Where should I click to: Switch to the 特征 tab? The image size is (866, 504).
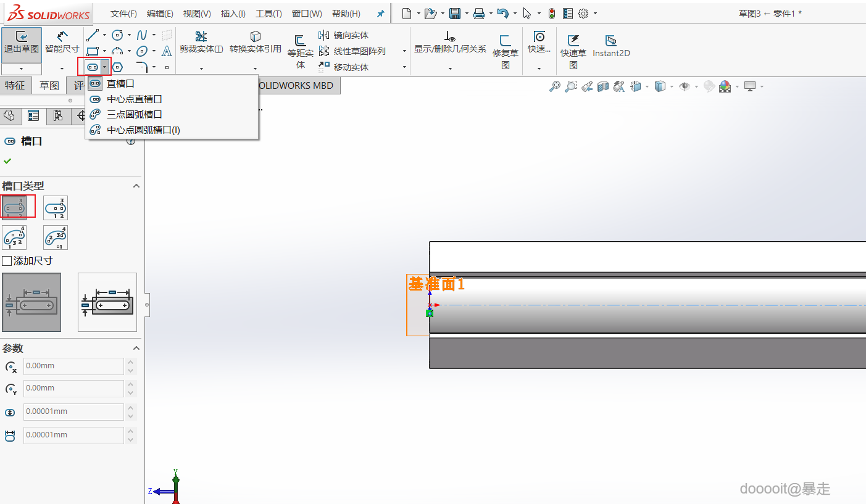[15, 86]
